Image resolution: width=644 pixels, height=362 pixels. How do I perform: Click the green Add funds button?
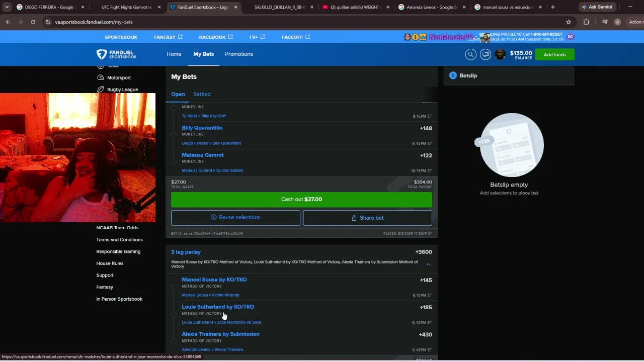pos(554,54)
